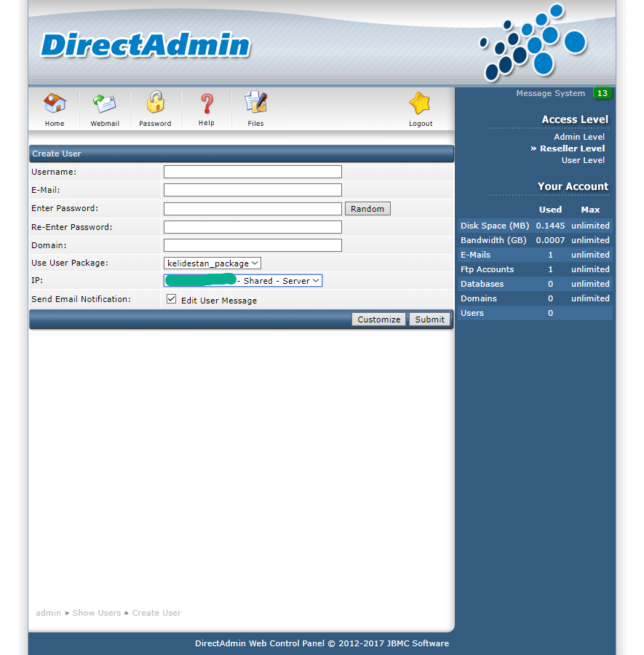This screenshot has width=644, height=655.
Task: Focus the Enter Password field
Action: [253, 209]
